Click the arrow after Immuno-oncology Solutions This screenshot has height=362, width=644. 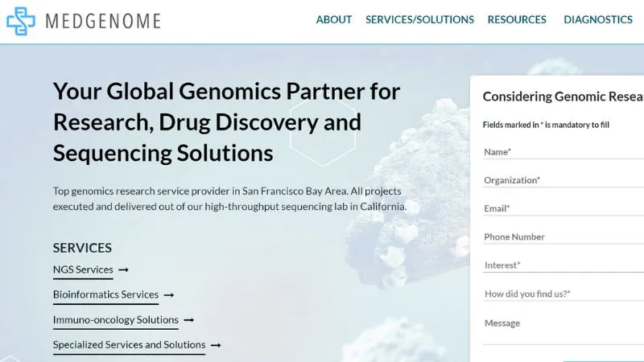pyautogui.click(x=189, y=320)
